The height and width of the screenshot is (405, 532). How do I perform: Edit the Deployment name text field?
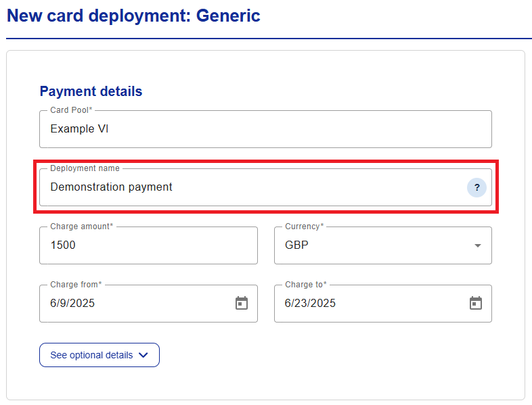point(265,187)
